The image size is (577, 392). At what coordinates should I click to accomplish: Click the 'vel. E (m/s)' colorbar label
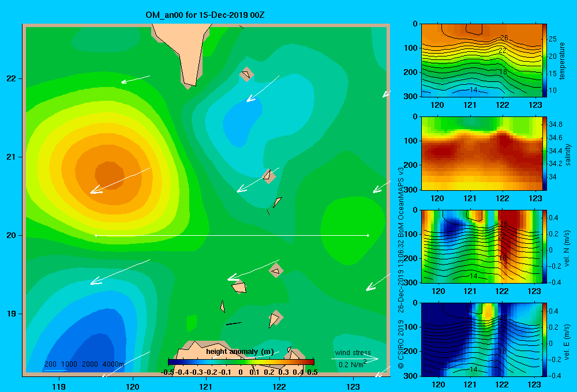click(567, 342)
